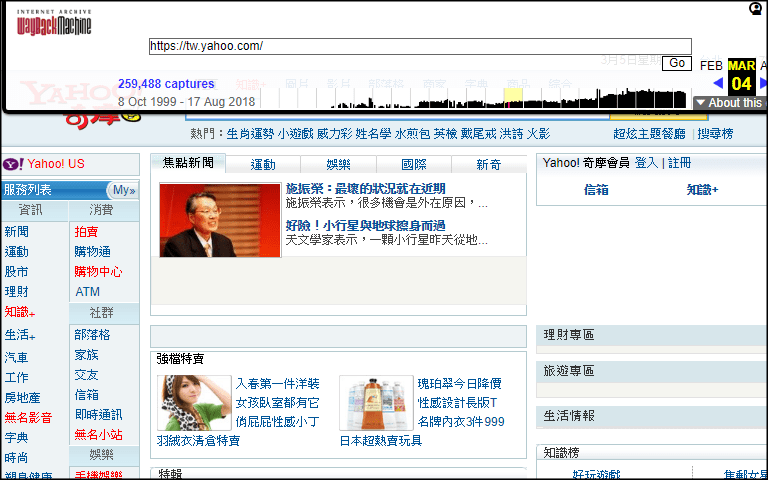The height and width of the screenshot is (480, 768).
Task: Open 時尚 in the service list
Action: [17, 458]
